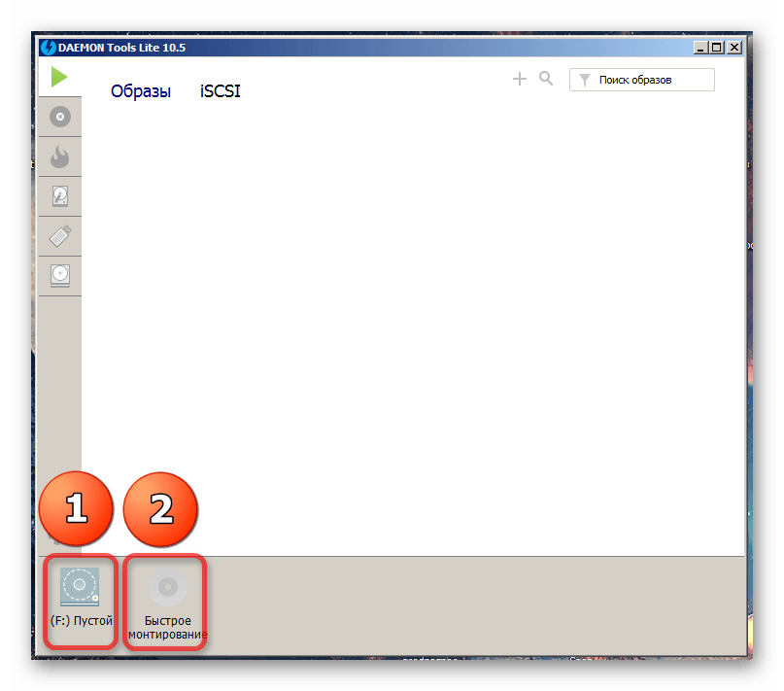784x691 pixels.
Task: Open the virtual hard disk sidebar icon
Action: [x=60, y=196]
